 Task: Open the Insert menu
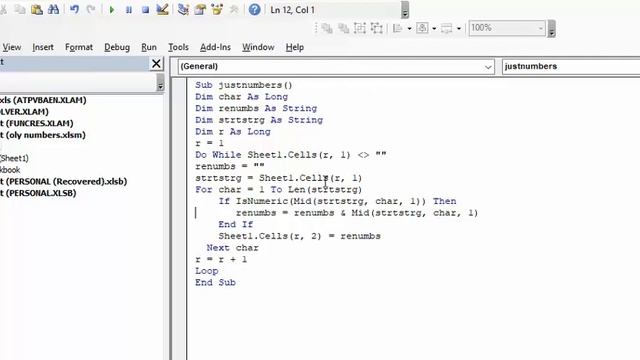click(43, 47)
